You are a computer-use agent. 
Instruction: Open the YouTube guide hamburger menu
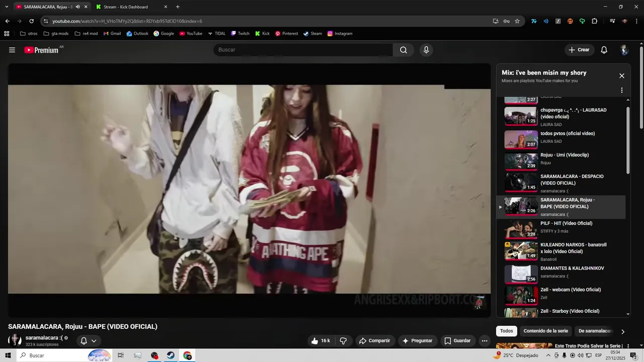[x=12, y=50]
